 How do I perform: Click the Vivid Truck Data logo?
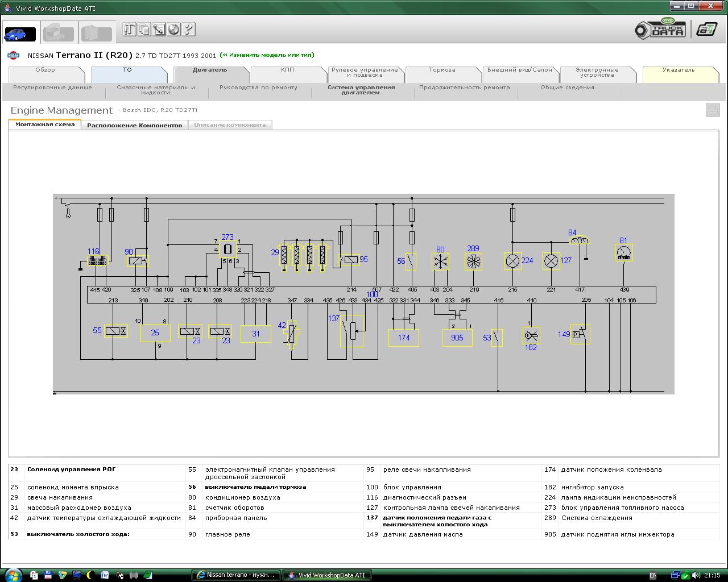660,30
